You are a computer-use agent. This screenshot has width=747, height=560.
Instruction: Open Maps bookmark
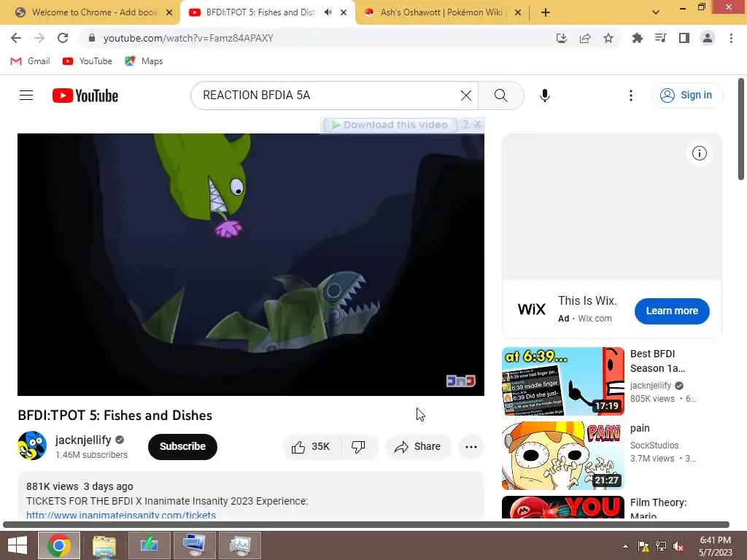[x=144, y=61]
